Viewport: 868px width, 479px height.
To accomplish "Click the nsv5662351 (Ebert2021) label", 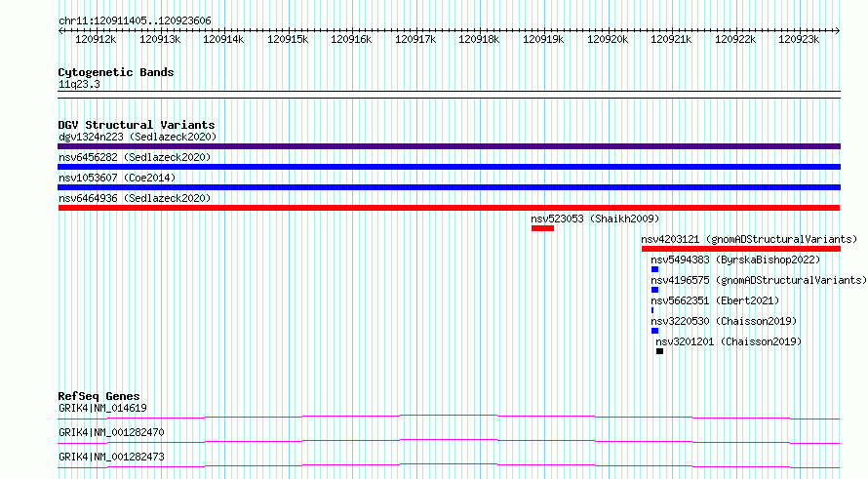I will [715, 300].
